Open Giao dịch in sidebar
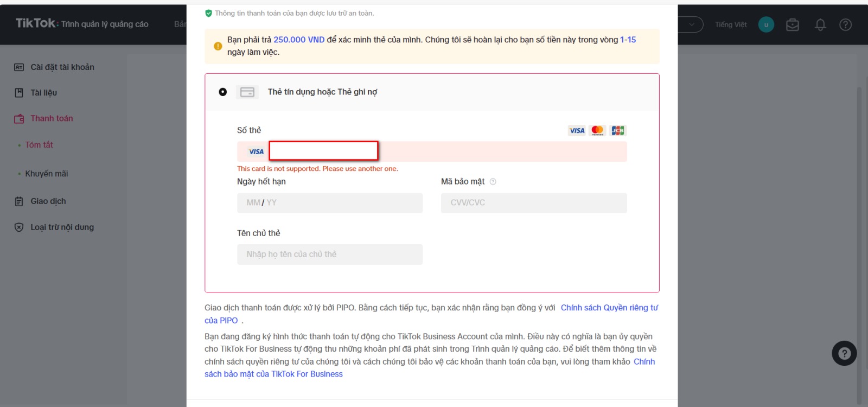The image size is (868, 407). [48, 201]
